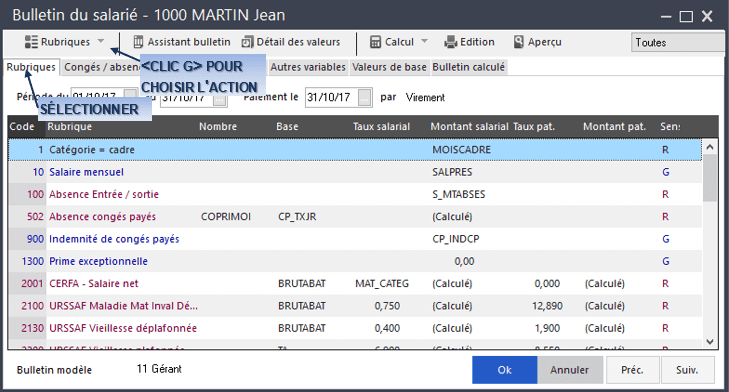Maximize the Bulletin du salarié window
The image size is (729, 392).
[x=686, y=17]
